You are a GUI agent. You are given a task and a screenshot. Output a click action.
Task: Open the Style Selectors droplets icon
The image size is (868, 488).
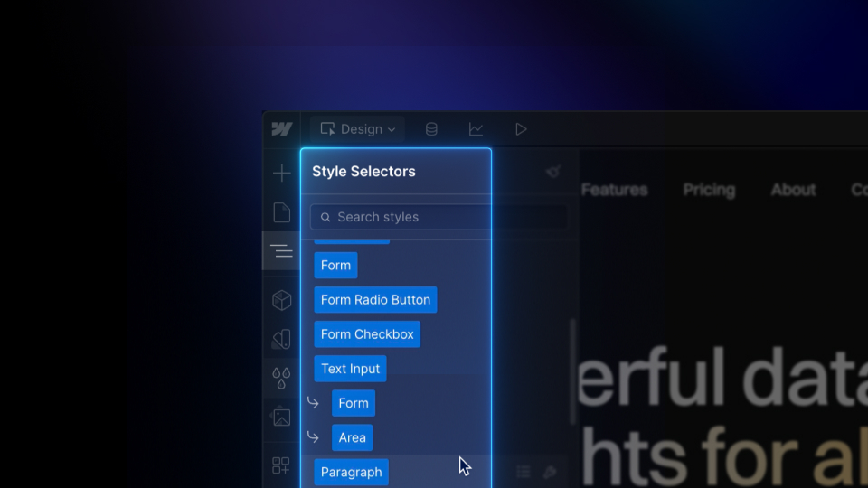(x=281, y=377)
